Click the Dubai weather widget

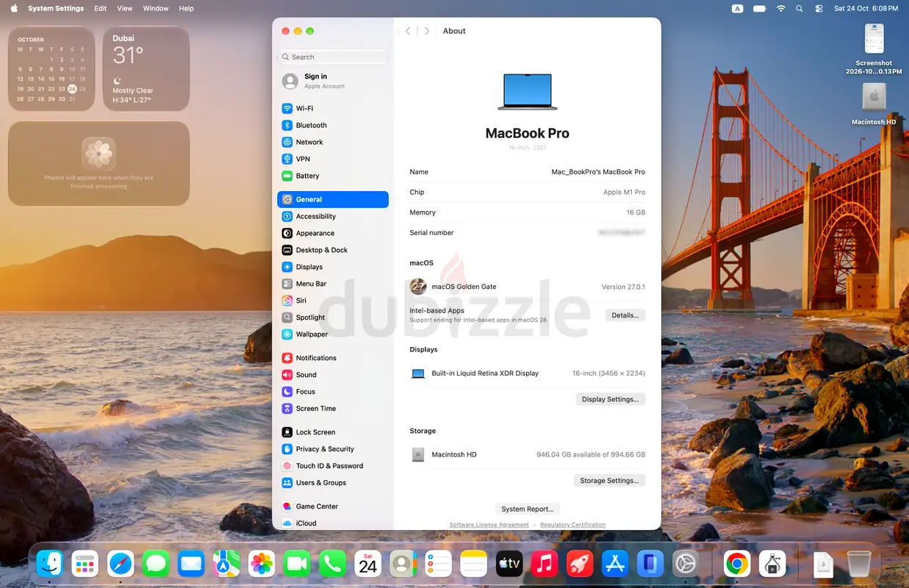pos(146,69)
